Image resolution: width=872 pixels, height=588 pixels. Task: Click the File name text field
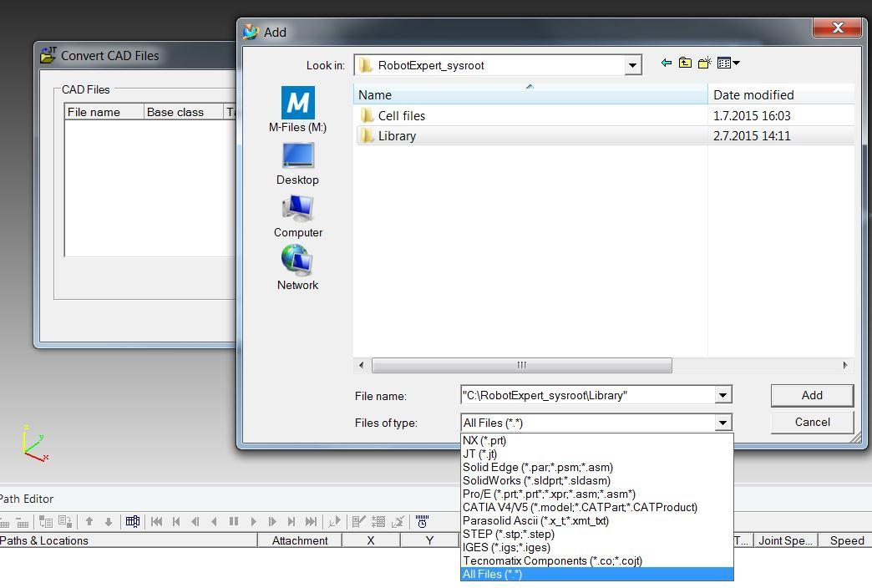coord(588,396)
